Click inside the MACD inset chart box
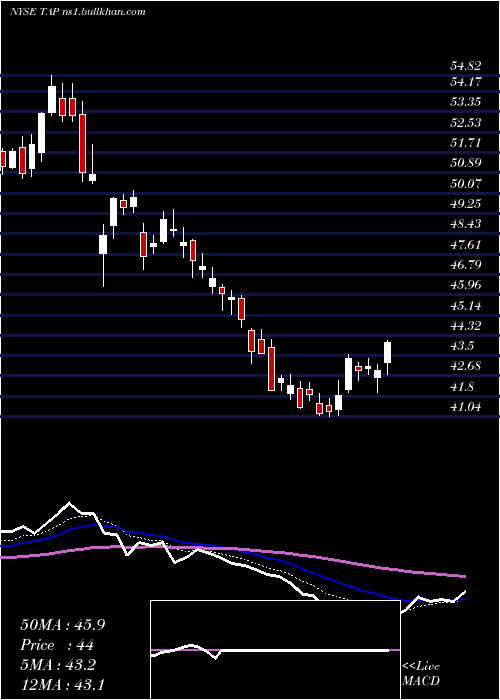The width and height of the screenshot is (500, 700). point(275,650)
